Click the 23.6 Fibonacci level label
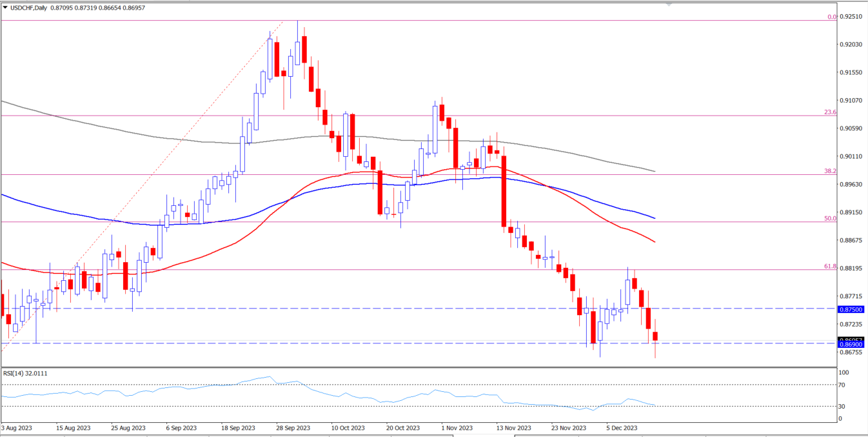Viewport: 868px width, 437px height. tap(830, 112)
